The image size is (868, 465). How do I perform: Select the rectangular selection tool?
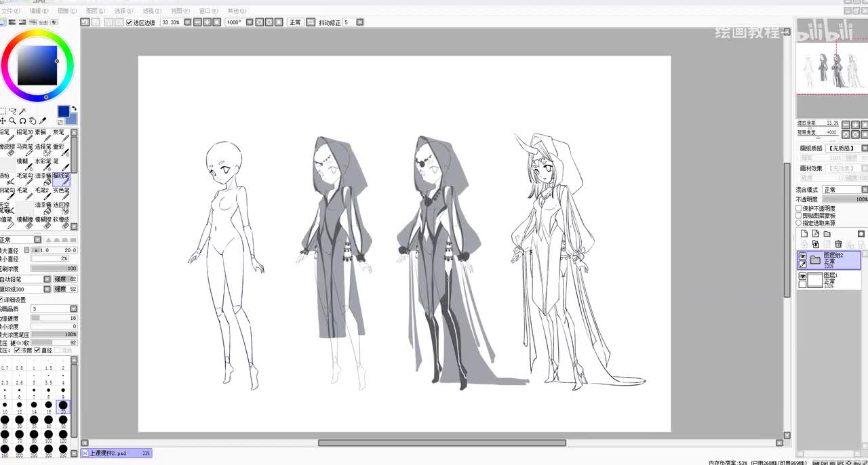pyautogui.click(x=3, y=110)
